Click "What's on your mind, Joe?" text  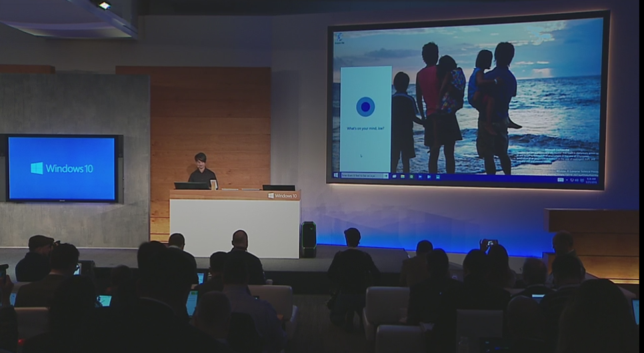tap(365, 129)
